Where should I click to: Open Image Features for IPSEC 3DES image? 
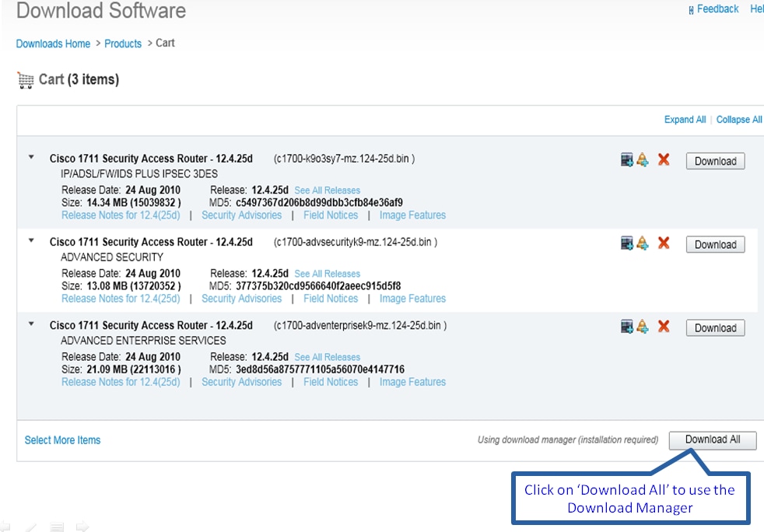(x=412, y=215)
